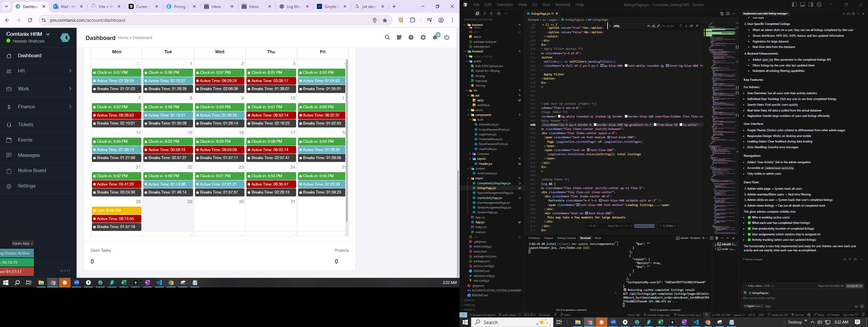Jump to next match arrow in find widget
Viewport: 868px width, 327px height.
click(686, 26)
